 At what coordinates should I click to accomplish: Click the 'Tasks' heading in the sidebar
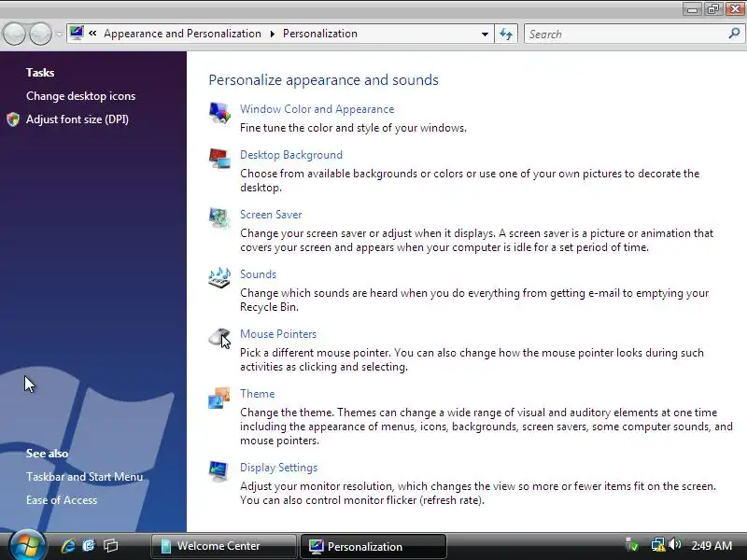pos(40,73)
